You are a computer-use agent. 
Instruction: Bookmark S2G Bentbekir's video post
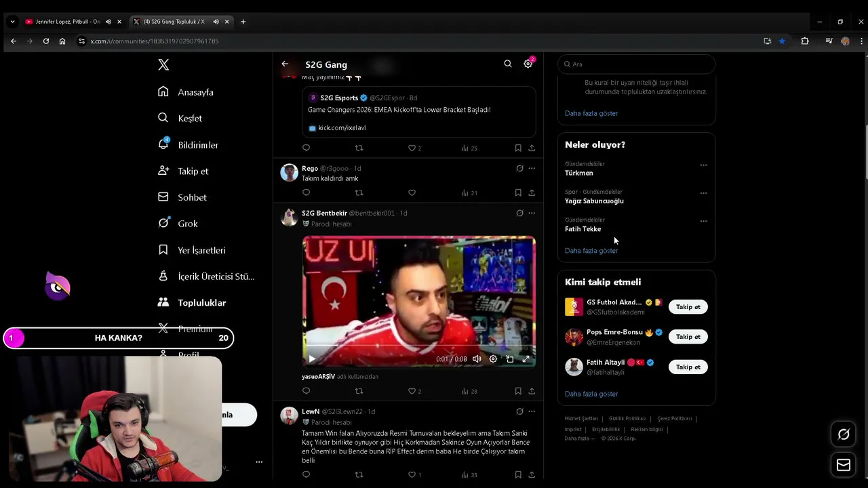pos(518,391)
